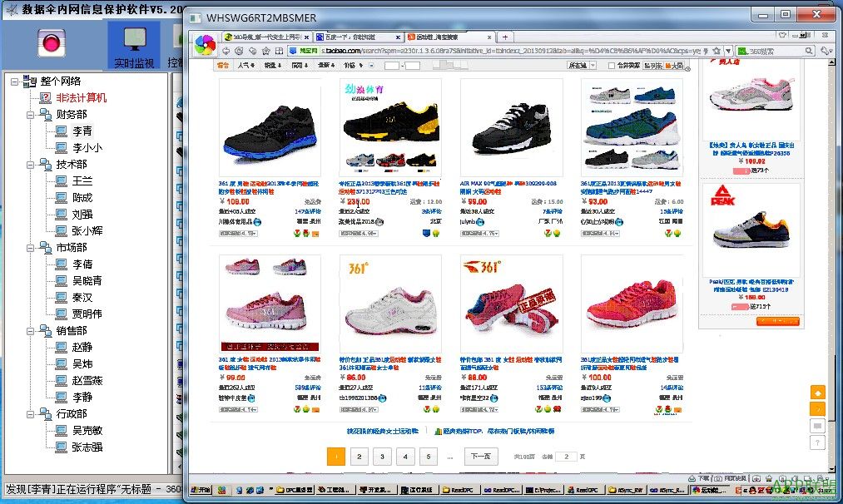
Task: Click the orange diamond sidebar widget icon
Action: [x=818, y=392]
